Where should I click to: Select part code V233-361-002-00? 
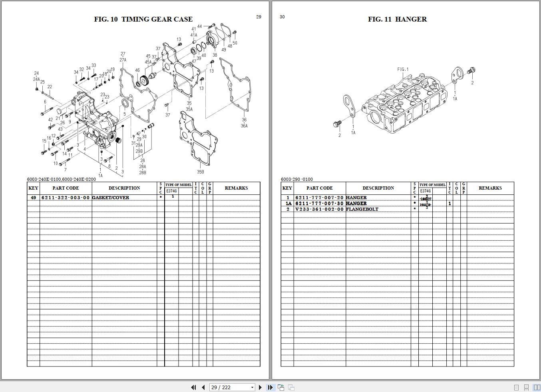pyautogui.click(x=320, y=209)
